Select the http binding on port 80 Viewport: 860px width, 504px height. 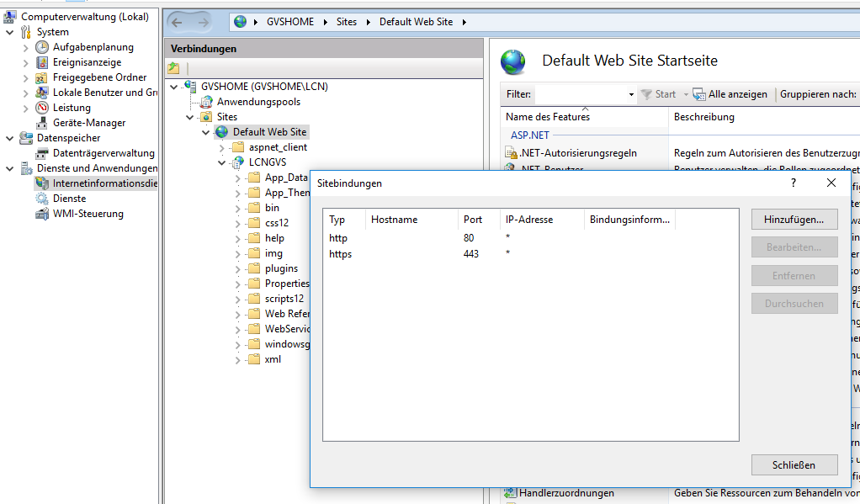[337, 238]
